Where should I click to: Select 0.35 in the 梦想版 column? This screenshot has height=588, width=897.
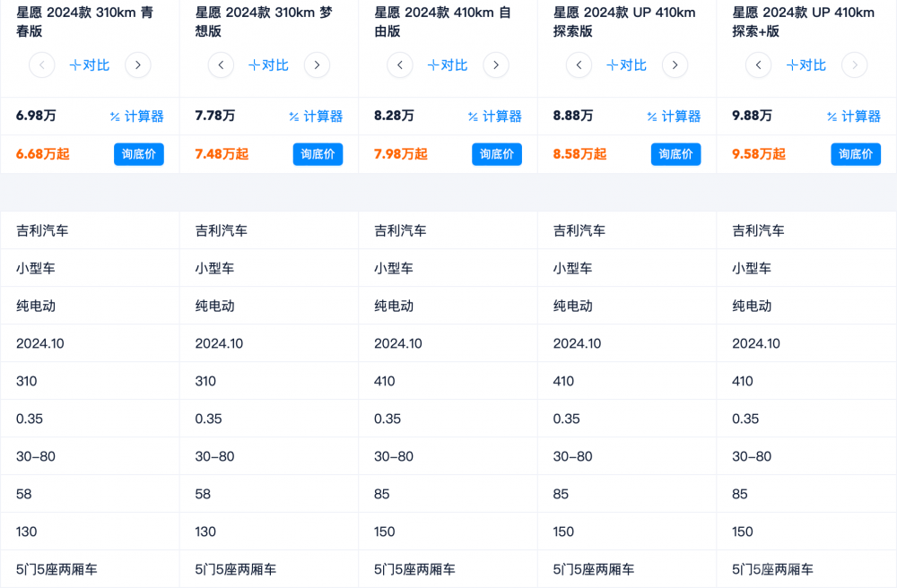pos(209,419)
